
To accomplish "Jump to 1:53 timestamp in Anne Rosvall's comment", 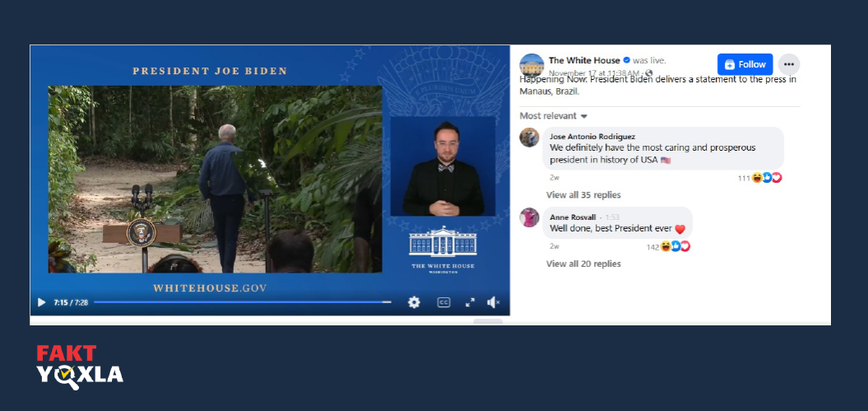I will [x=611, y=217].
